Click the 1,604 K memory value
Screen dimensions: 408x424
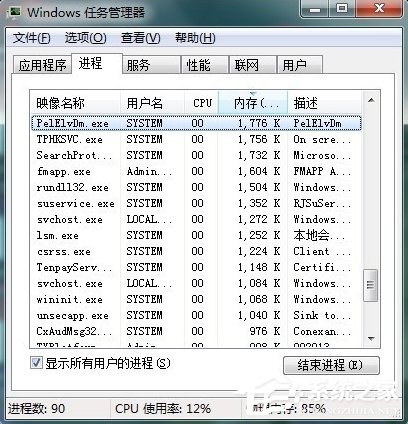point(259,171)
